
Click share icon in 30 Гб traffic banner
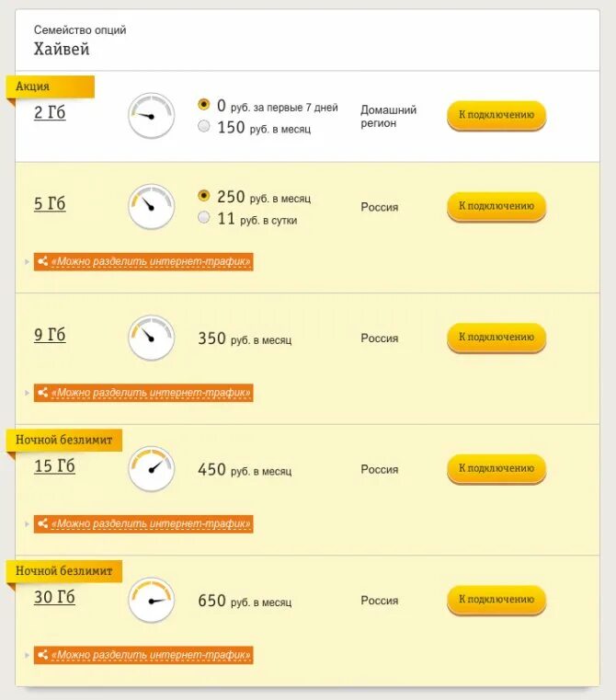tap(43, 654)
